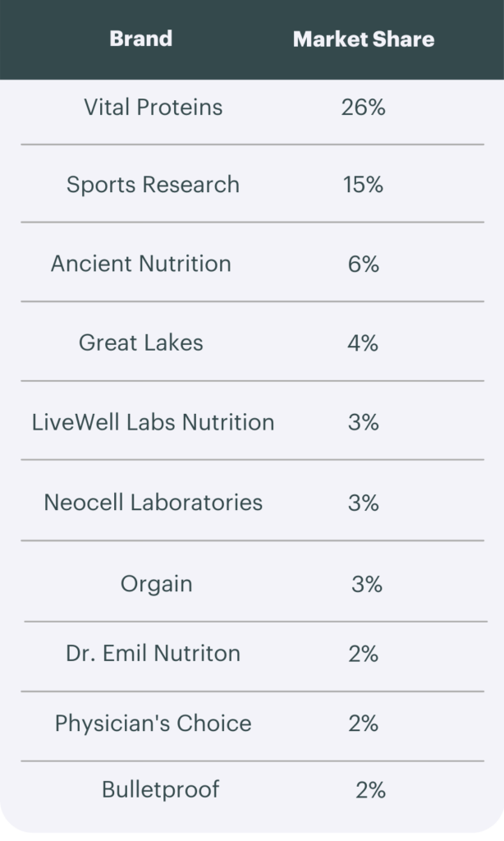The width and height of the screenshot is (504, 841).
Task: Select the Ancient Nutrition brand cell
Action: click(x=141, y=264)
